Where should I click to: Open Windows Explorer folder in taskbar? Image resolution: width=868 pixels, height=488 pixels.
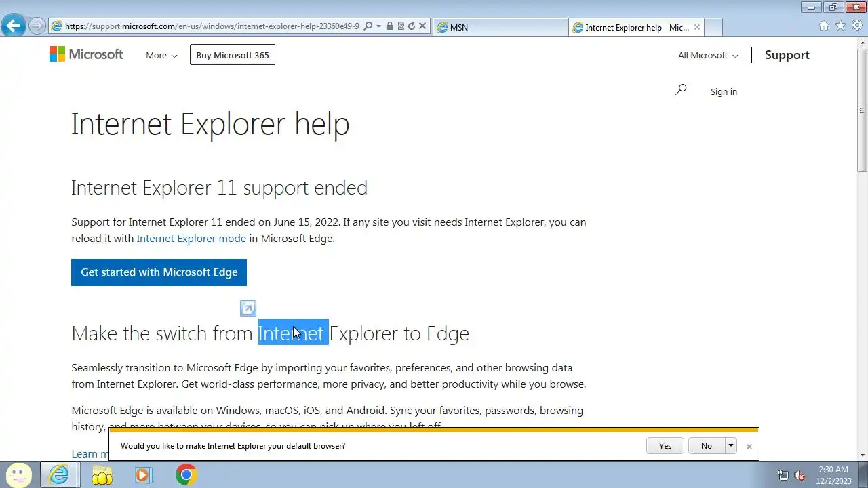(x=102, y=474)
